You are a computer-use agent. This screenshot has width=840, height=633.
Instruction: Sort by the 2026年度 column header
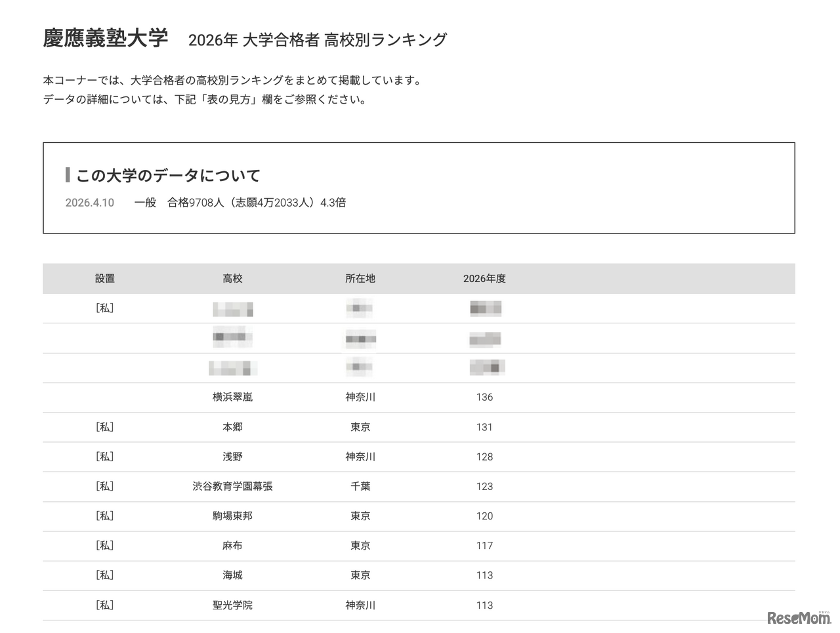tap(485, 278)
